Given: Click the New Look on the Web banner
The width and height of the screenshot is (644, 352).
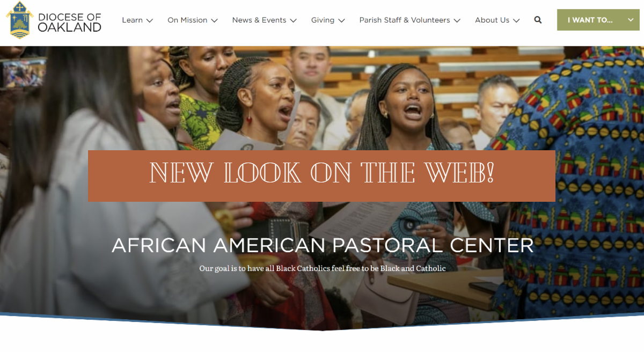Looking at the screenshot, I should (321, 176).
